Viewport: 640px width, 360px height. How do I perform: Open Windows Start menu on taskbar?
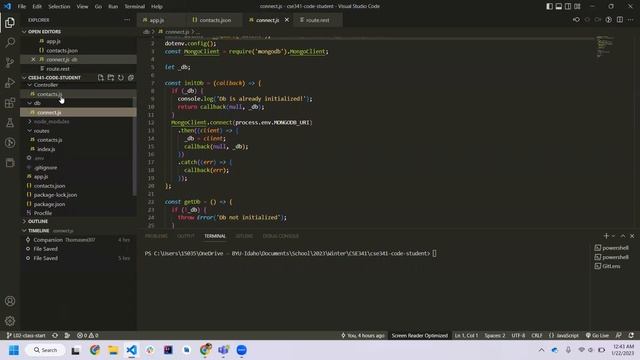(14, 350)
